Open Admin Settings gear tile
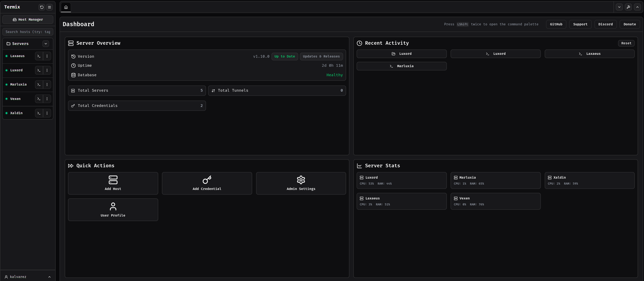The image size is (644, 281). [x=301, y=183]
